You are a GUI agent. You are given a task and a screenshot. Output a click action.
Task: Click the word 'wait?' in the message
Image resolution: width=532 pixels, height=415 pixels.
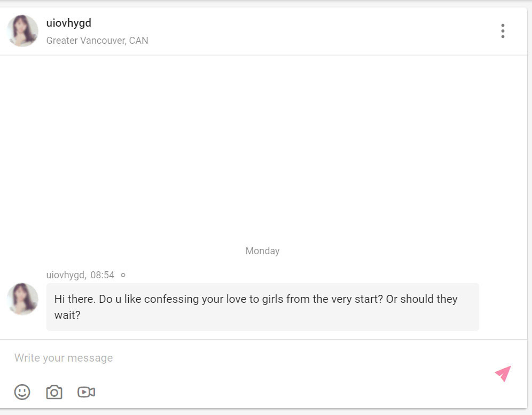[67, 315]
